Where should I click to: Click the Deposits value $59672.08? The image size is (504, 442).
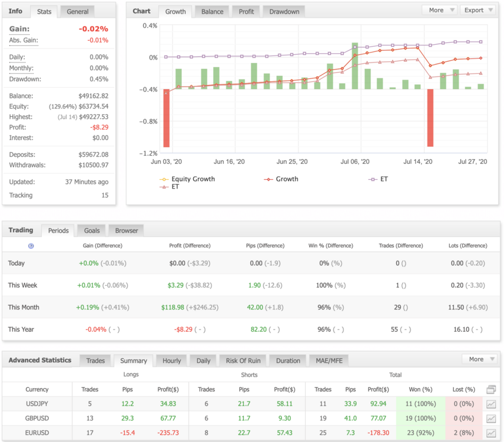tap(93, 155)
